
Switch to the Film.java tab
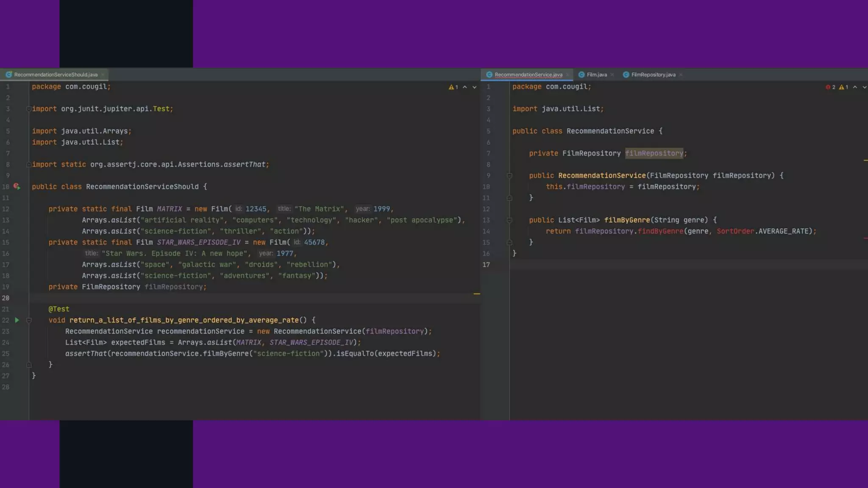596,75
